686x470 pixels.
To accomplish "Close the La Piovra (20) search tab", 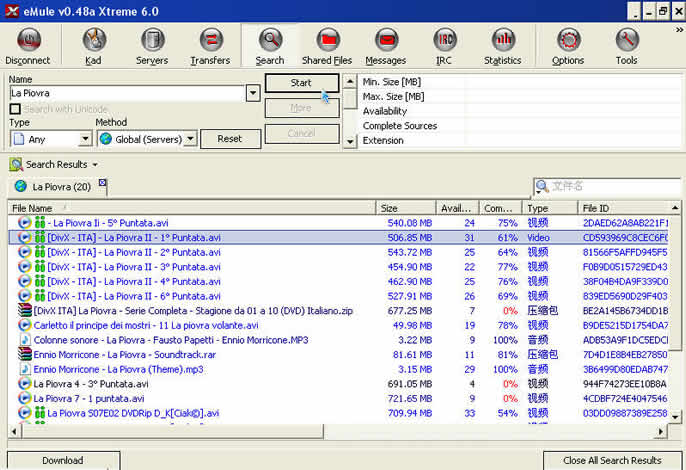I will 102,182.
